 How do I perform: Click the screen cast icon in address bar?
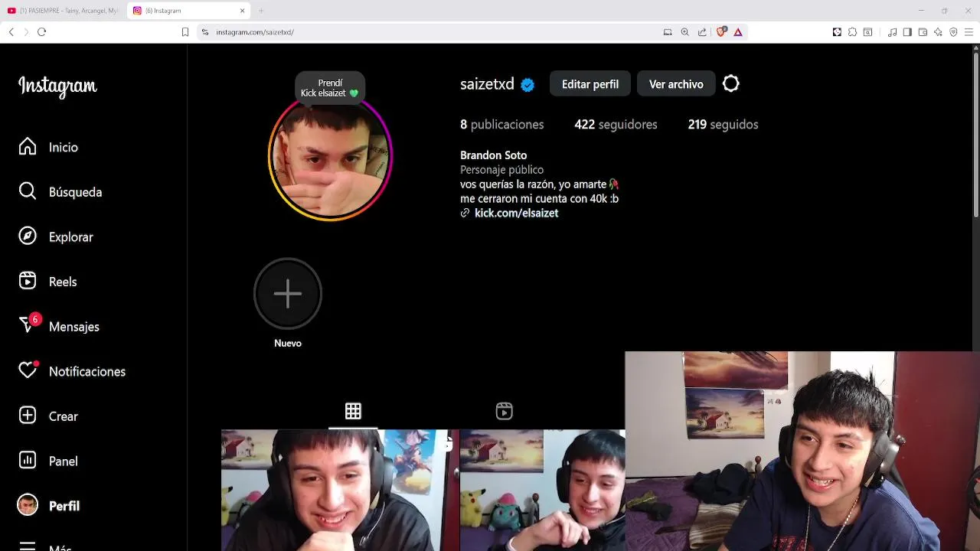[x=668, y=32]
